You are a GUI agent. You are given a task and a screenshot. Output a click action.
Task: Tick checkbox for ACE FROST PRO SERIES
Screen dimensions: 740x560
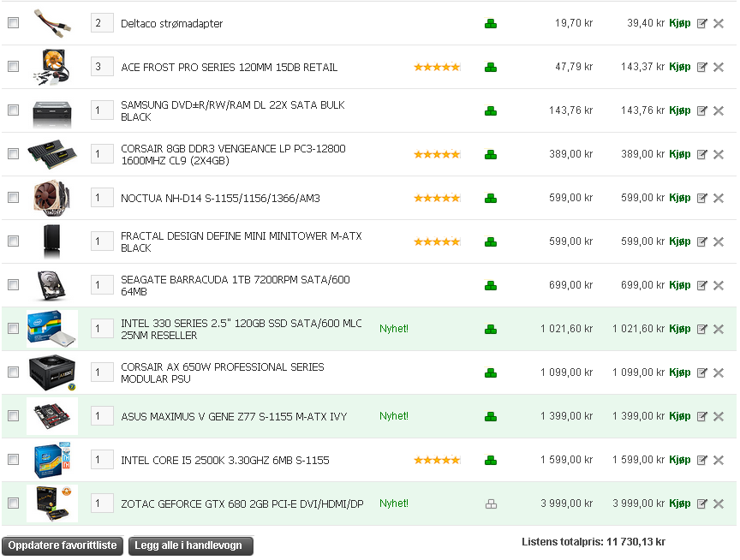click(x=13, y=66)
